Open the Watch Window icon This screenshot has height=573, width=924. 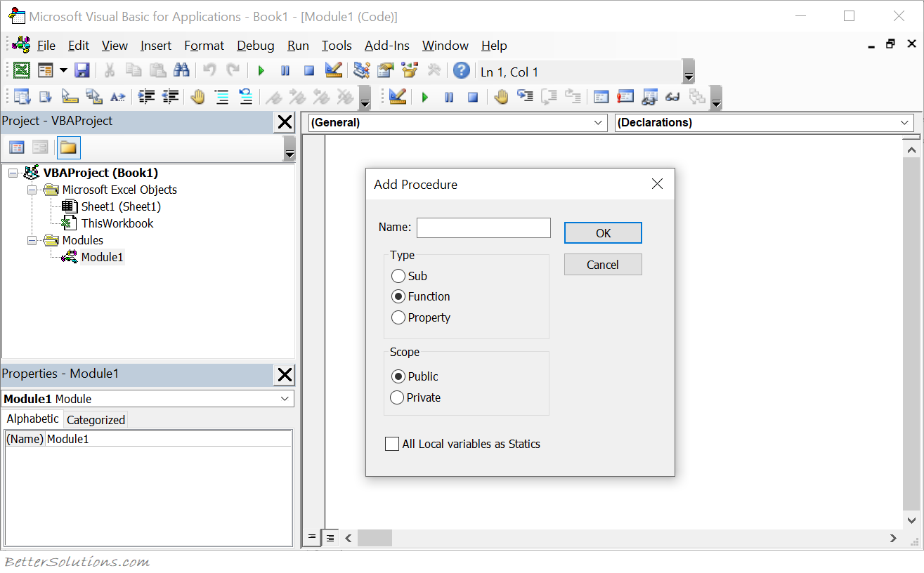[649, 97]
